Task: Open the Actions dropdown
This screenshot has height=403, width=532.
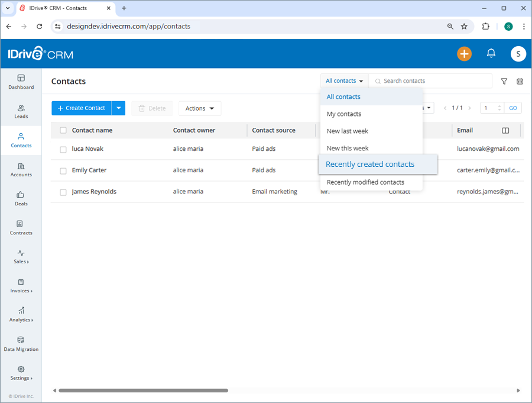Action: click(x=199, y=108)
